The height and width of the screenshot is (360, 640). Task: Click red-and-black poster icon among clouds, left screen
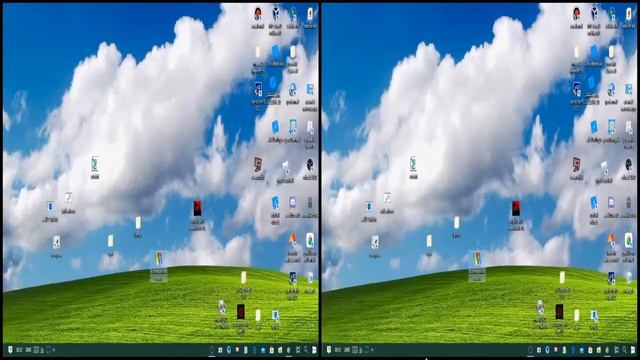pyautogui.click(x=198, y=208)
